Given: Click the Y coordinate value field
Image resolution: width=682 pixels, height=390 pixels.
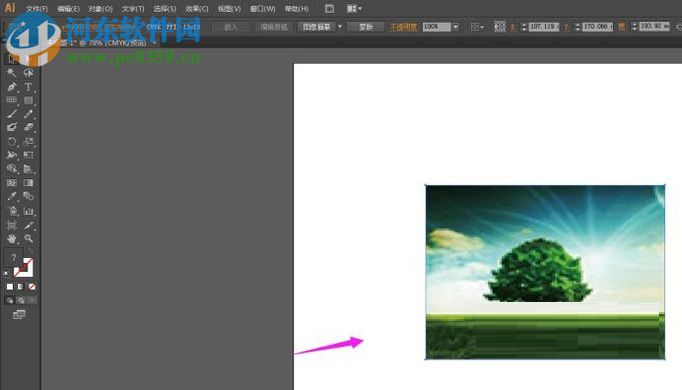Looking at the screenshot, I should coord(598,27).
